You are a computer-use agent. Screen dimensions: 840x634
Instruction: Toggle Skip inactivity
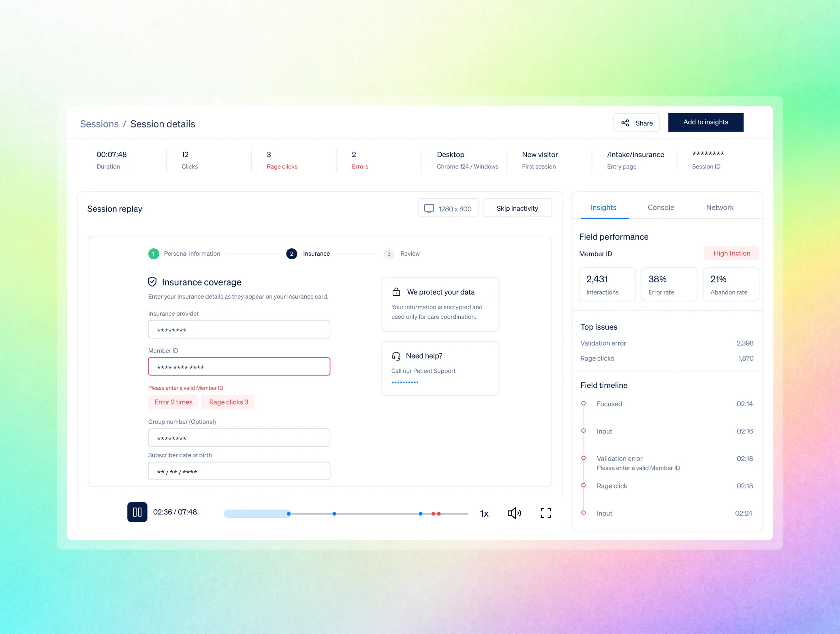point(517,208)
